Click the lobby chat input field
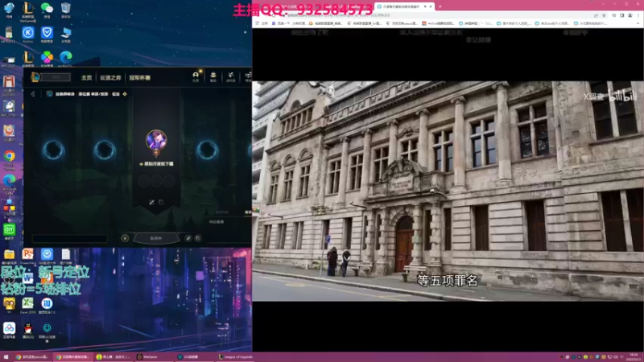The image size is (644, 362). (x=69, y=238)
